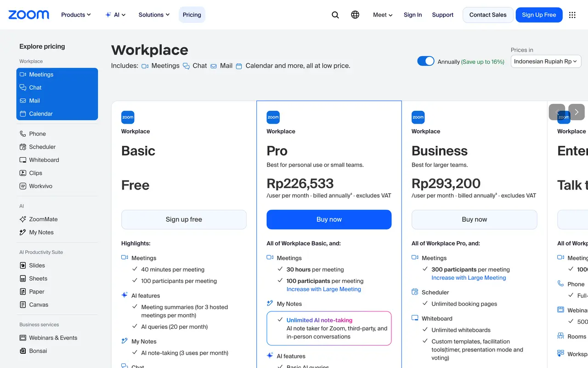Screen dimensions: 588x368
Task: Click the Phone handset icon in sidebar
Action: [23, 134]
